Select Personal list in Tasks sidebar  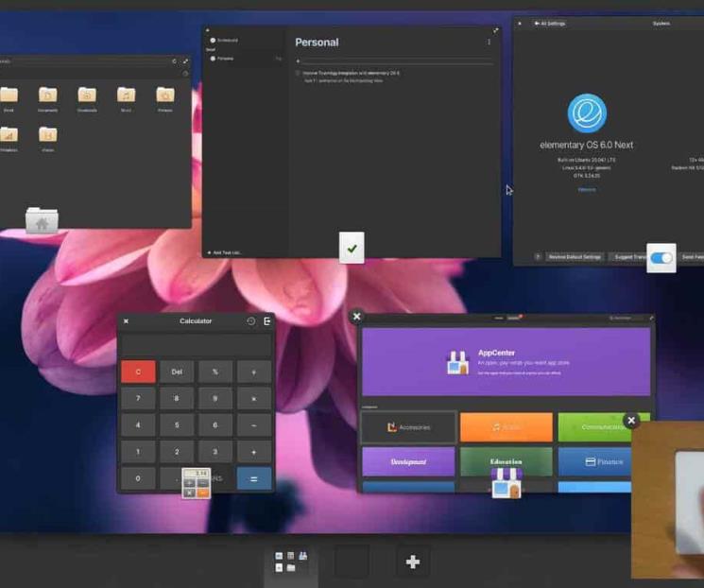pos(246,59)
